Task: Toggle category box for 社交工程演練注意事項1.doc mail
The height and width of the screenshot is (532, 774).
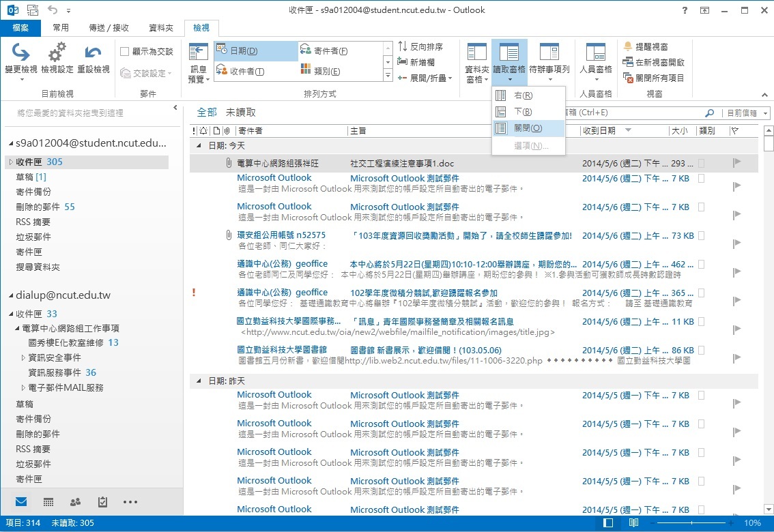Action: pyautogui.click(x=702, y=163)
